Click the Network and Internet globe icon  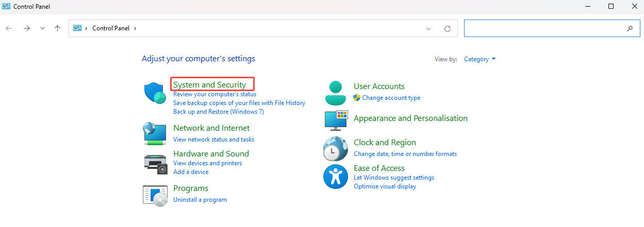[x=154, y=133]
